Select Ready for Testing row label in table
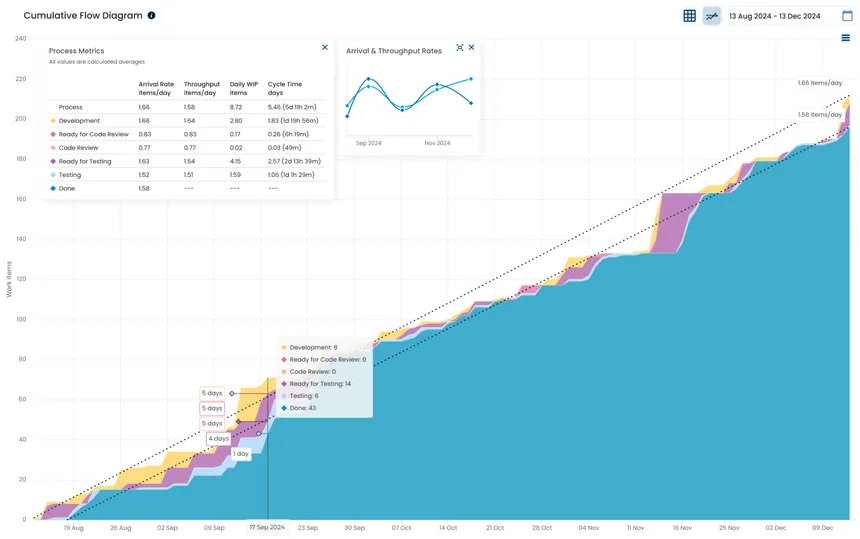The height and width of the screenshot is (539, 860). click(x=85, y=161)
